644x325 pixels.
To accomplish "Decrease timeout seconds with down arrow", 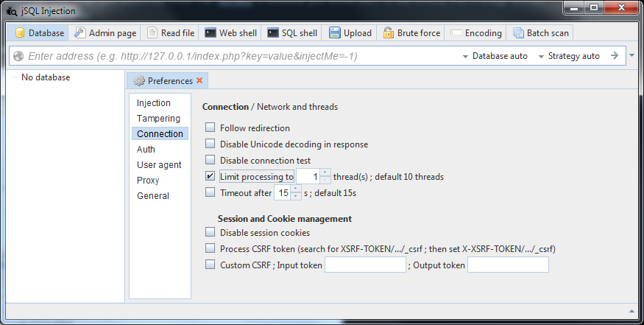I will pyautogui.click(x=296, y=196).
